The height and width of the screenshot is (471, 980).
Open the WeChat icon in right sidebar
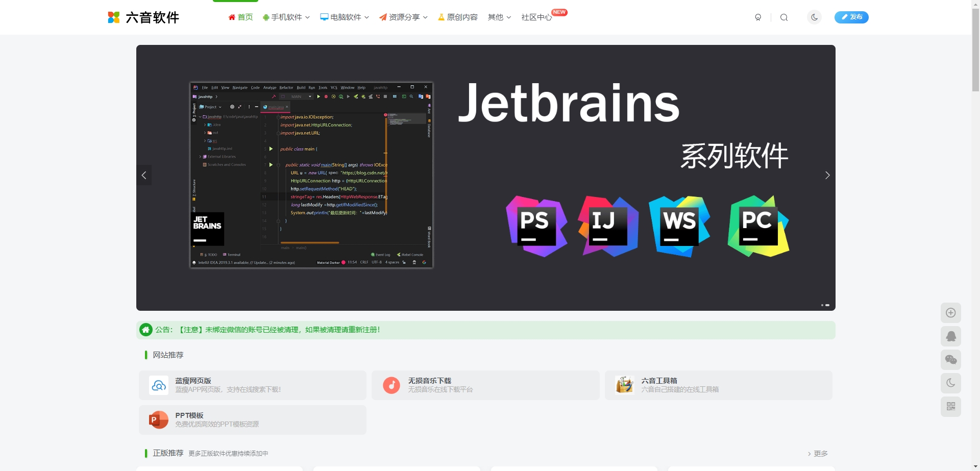pyautogui.click(x=951, y=360)
